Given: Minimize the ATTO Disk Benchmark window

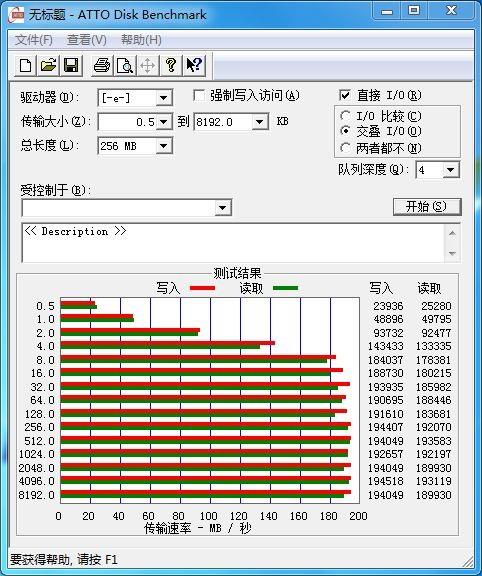Looking at the screenshot, I should [x=387, y=11].
